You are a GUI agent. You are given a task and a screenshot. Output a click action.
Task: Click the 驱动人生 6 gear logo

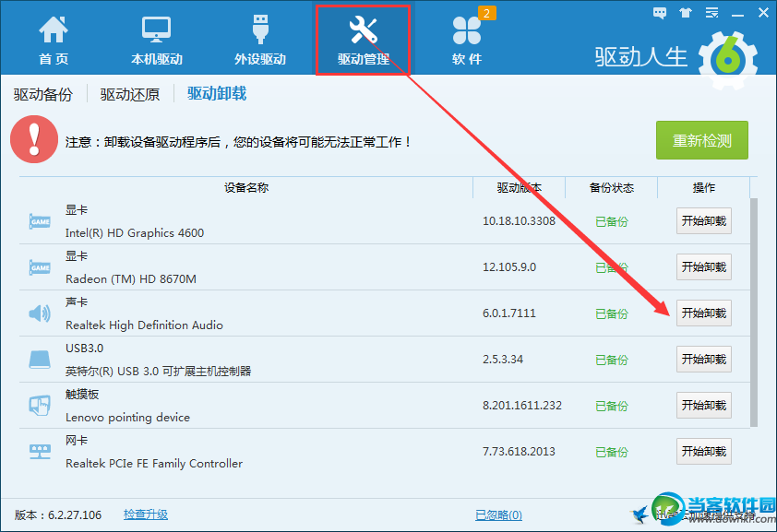pos(728,59)
